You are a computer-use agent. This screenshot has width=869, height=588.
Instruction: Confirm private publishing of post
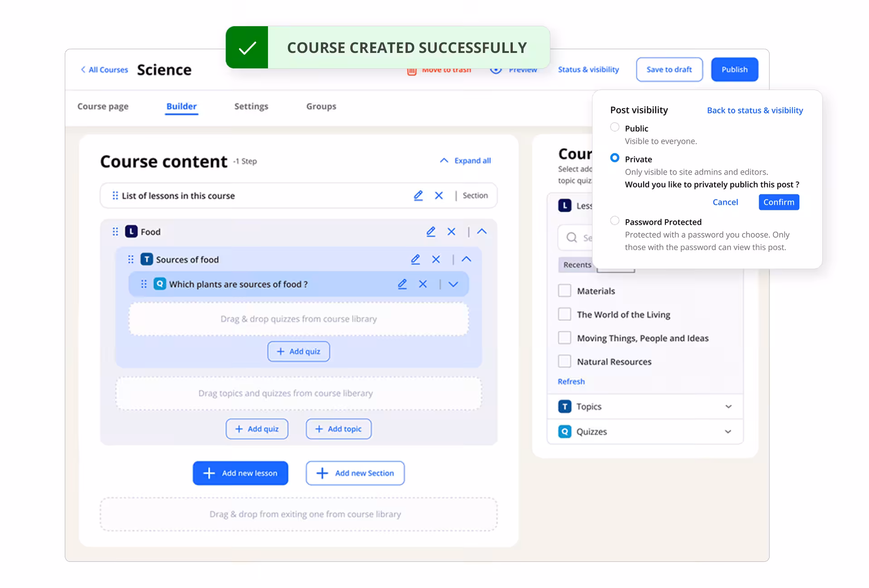[x=778, y=202]
